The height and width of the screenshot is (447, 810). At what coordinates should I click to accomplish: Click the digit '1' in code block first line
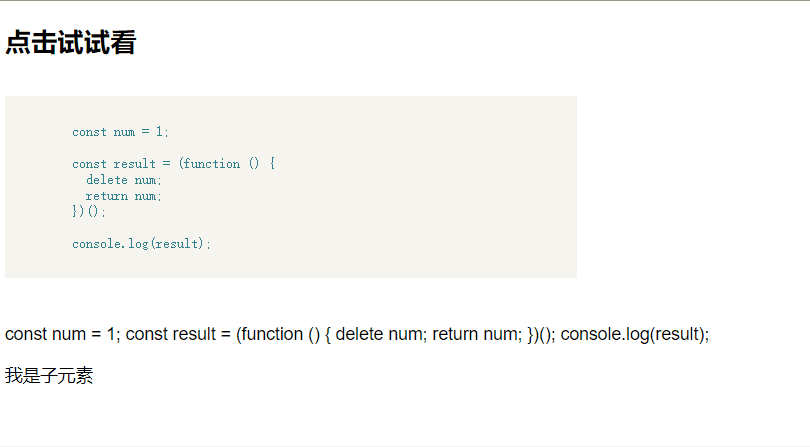[159, 132]
